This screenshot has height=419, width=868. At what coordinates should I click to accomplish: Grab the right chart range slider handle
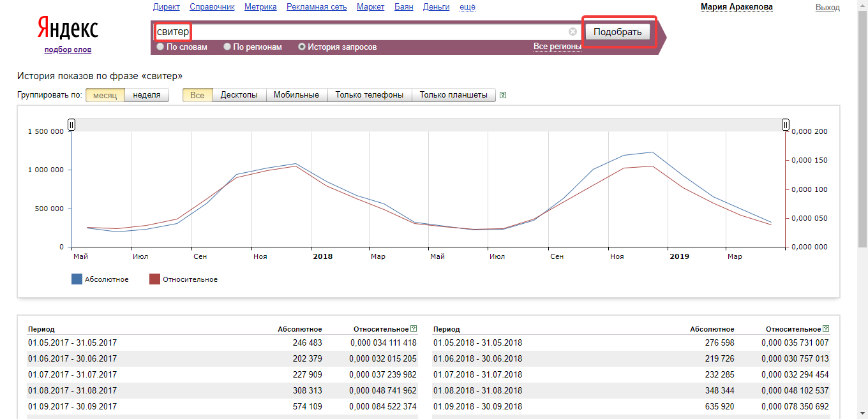coord(786,125)
